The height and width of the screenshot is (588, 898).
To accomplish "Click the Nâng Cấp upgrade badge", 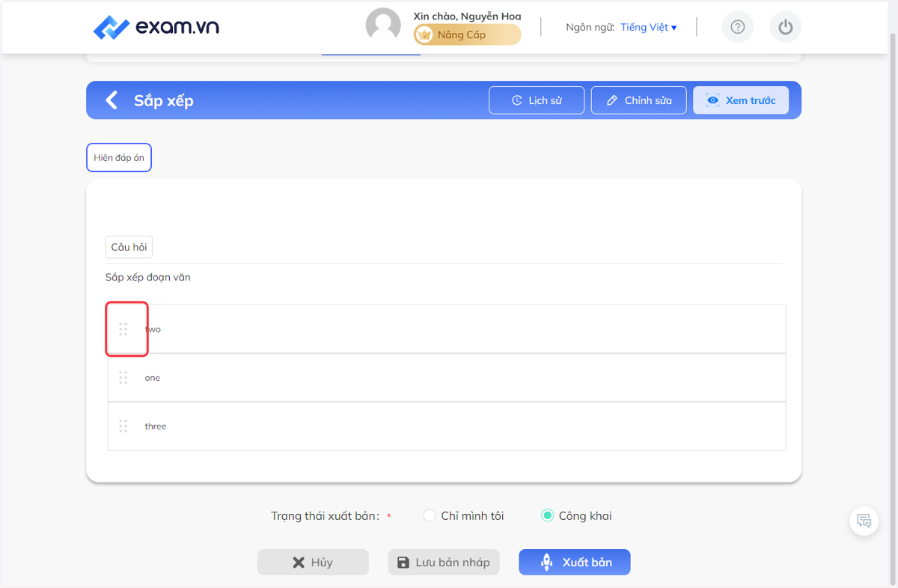I will coord(467,34).
